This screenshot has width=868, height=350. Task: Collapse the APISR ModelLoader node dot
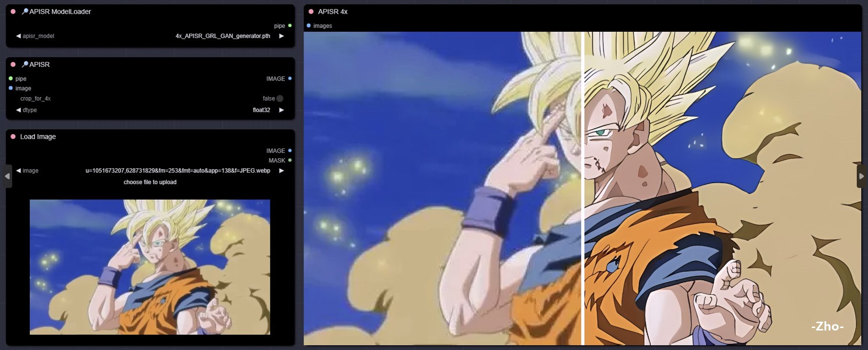coord(13,11)
